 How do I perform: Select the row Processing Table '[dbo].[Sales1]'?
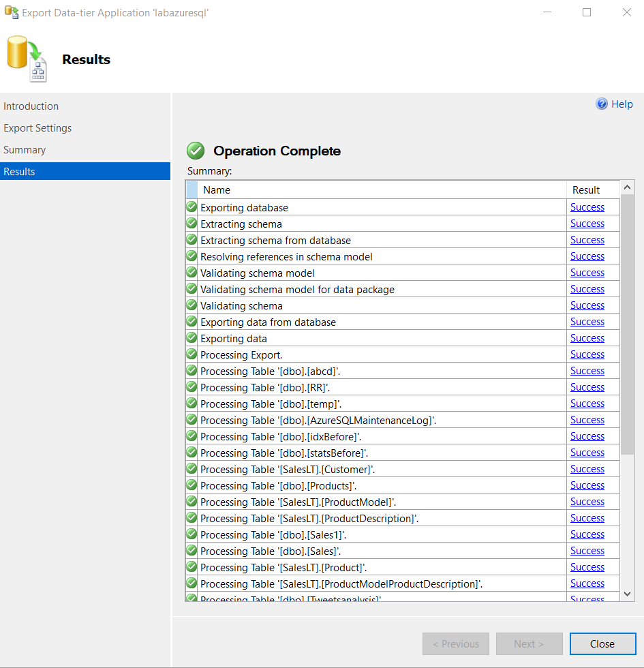pos(403,534)
